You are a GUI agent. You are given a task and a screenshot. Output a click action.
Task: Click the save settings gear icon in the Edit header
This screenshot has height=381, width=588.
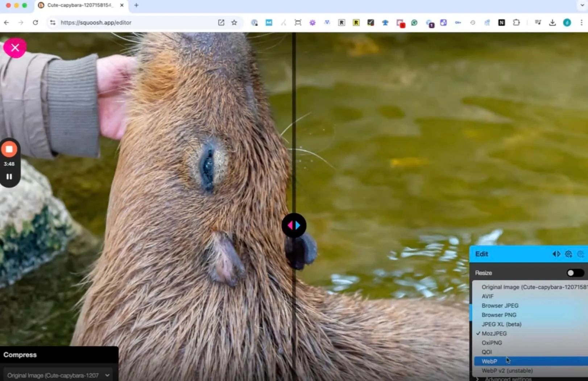pyautogui.click(x=568, y=254)
